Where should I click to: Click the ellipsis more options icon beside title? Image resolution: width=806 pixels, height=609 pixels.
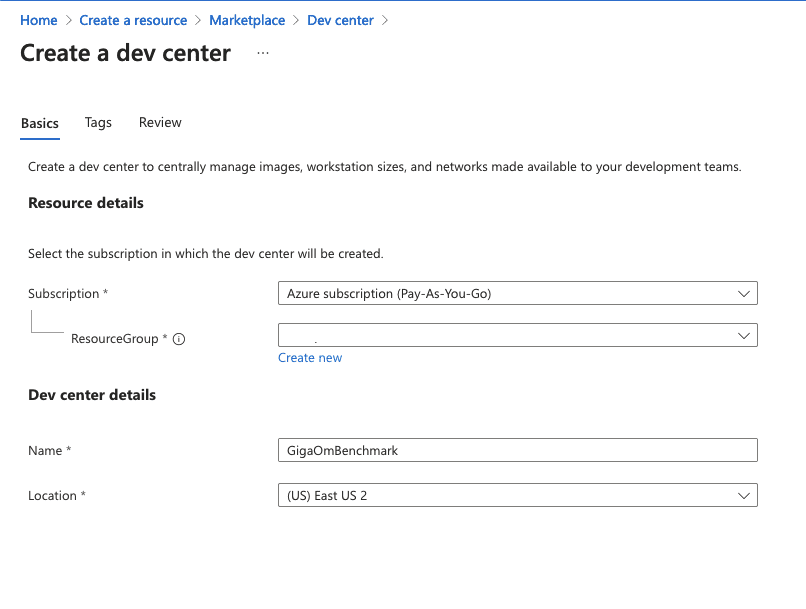[263, 53]
